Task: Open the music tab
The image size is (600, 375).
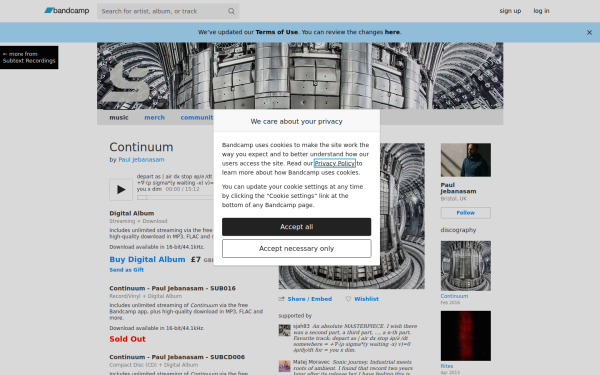Action: 119,117
